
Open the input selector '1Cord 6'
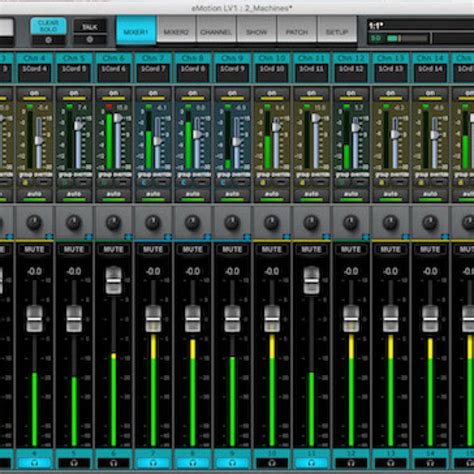[x=114, y=73]
